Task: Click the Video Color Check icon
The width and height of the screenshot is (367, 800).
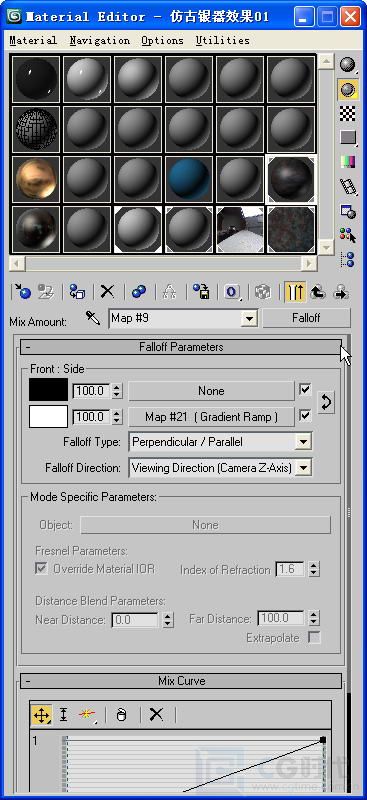Action: 348,162
